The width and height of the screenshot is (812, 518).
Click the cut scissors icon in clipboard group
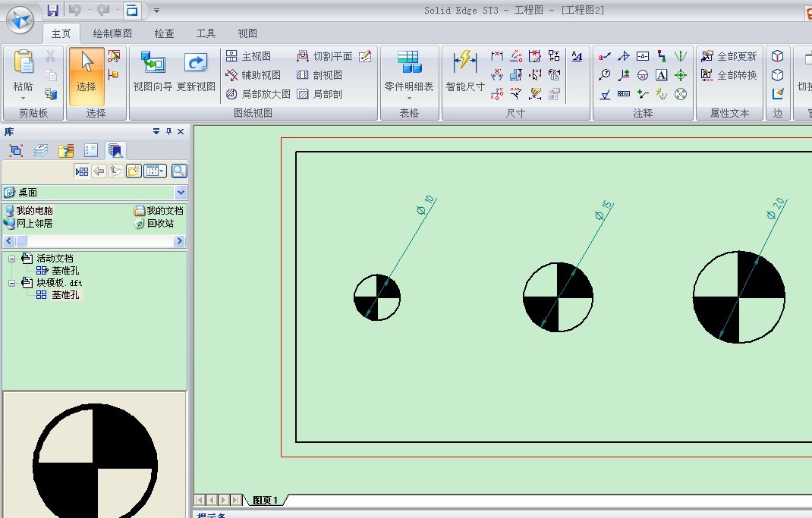point(50,56)
